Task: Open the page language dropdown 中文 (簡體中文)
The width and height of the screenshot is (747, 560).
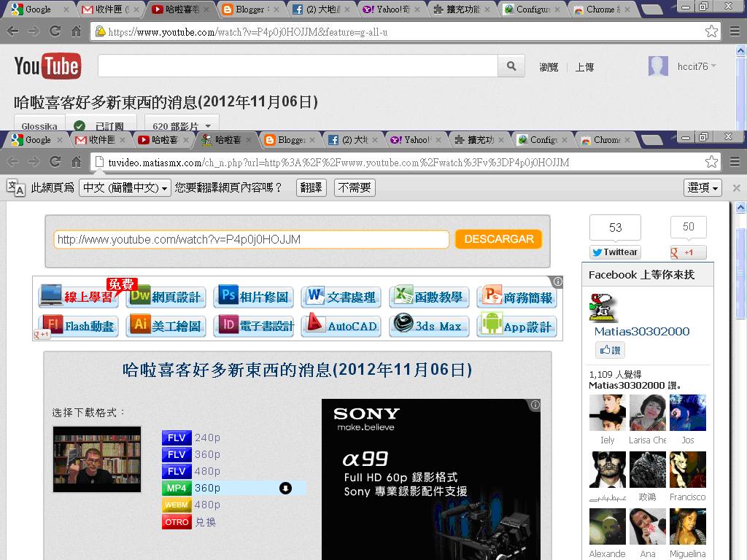Action: click(x=125, y=187)
